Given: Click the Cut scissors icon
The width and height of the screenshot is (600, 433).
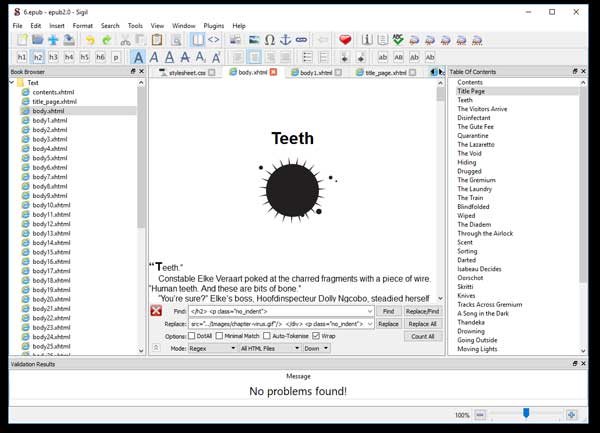Looking at the screenshot, I should [127, 40].
